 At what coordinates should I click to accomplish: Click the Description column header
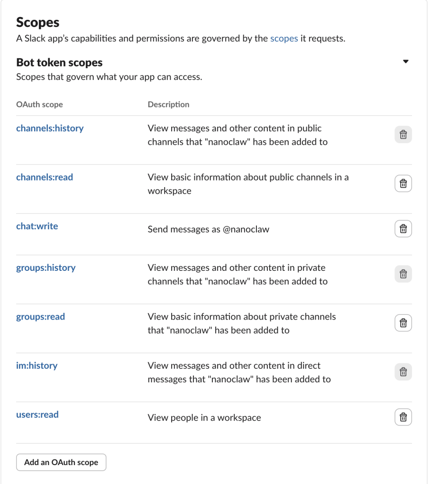(x=168, y=104)
